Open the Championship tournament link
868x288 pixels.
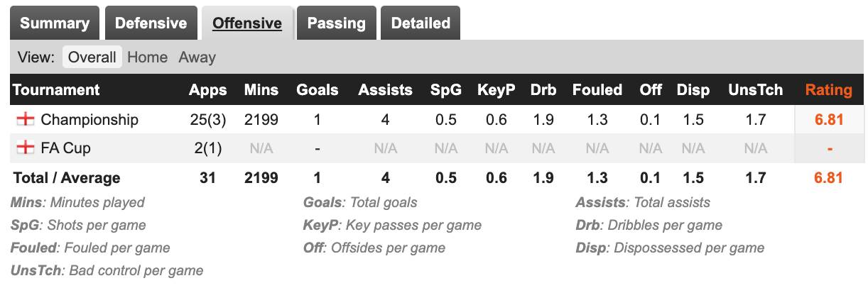[89, 119]
